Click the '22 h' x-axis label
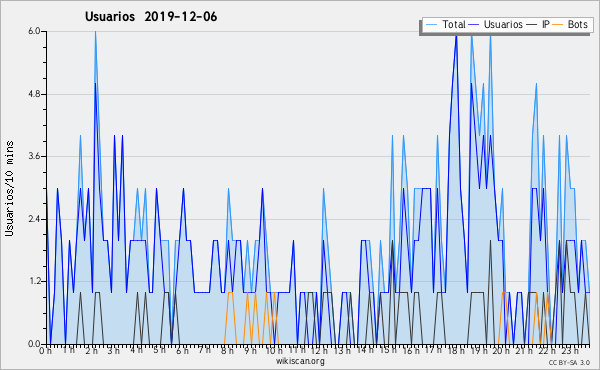This screenshot has height=370, width=600. pos(546,350)
